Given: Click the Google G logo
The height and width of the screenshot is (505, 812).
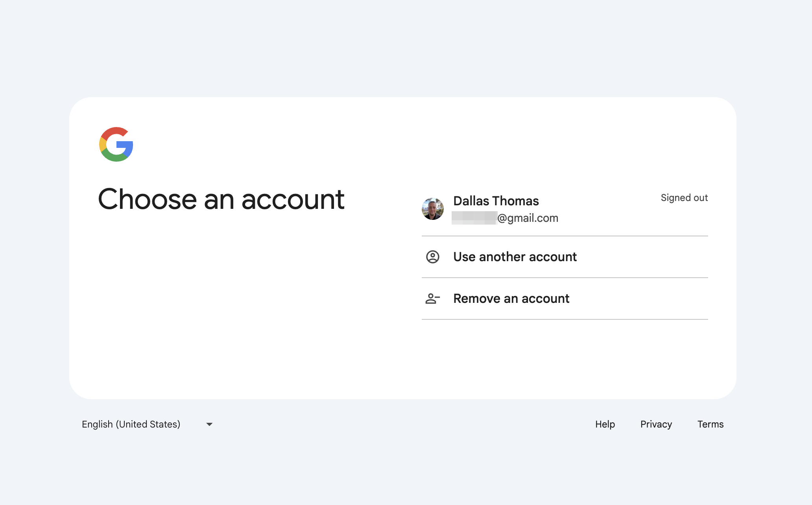Looking at the screenshot, I should coord(116,144).
